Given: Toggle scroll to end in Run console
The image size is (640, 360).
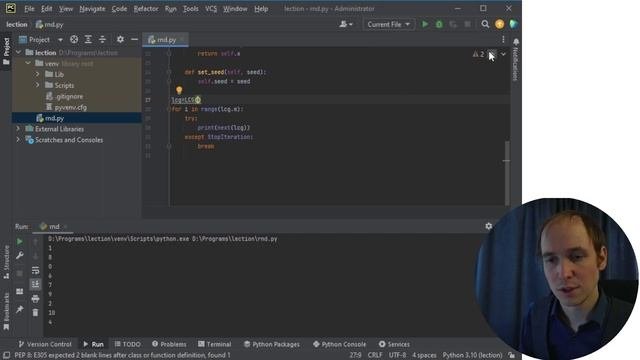Looking at the screenshot, I should point(36,284).
